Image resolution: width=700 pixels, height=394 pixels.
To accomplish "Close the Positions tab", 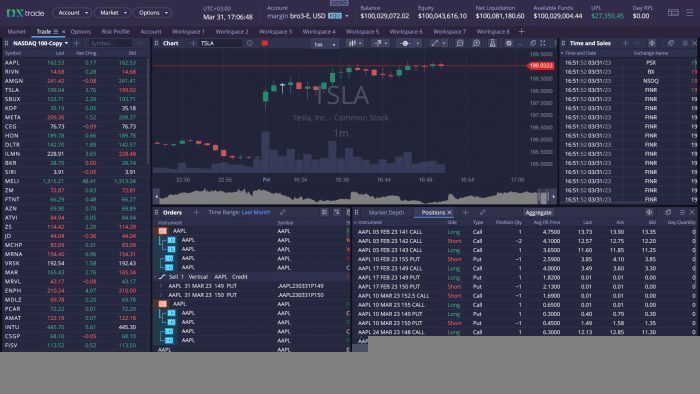I will coord(450,212).
